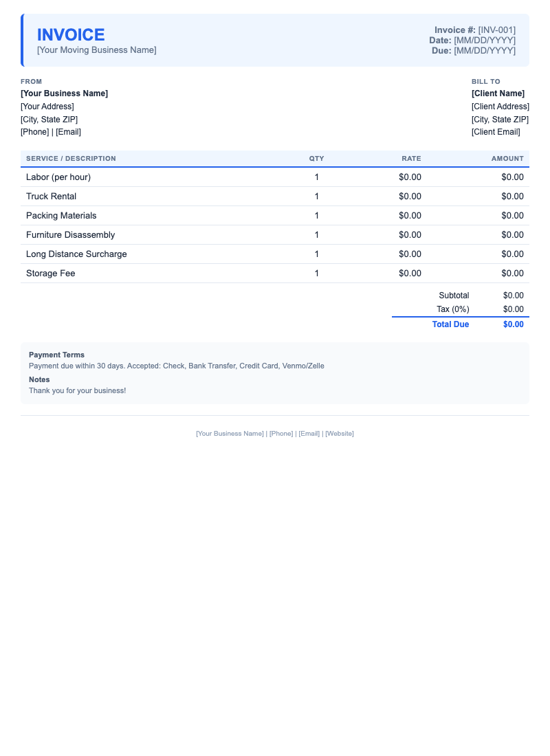Click the rate in the Long Distance Surcharge row

410,254
